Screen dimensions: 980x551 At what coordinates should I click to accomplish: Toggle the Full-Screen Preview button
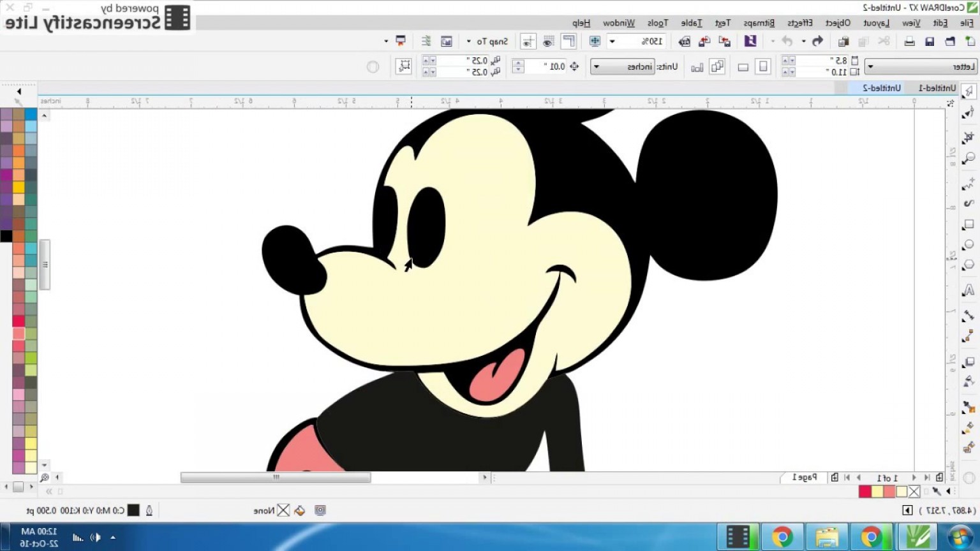[x=595, y=41]
